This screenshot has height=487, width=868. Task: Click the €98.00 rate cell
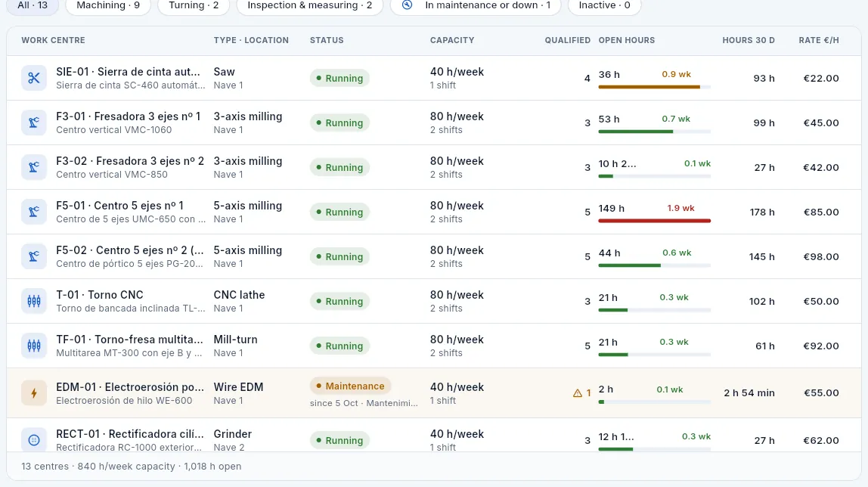tap(821, 257)
